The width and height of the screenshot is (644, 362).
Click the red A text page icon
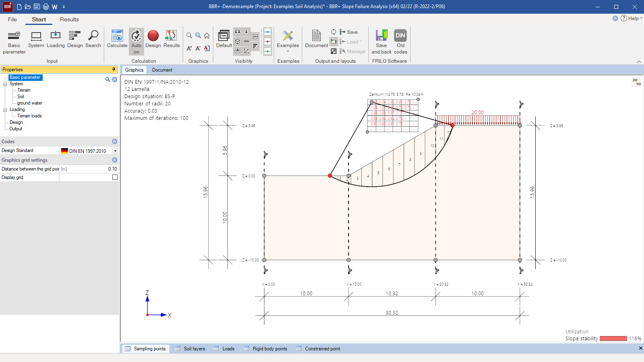pyautogui.click(x=207, y=48)
